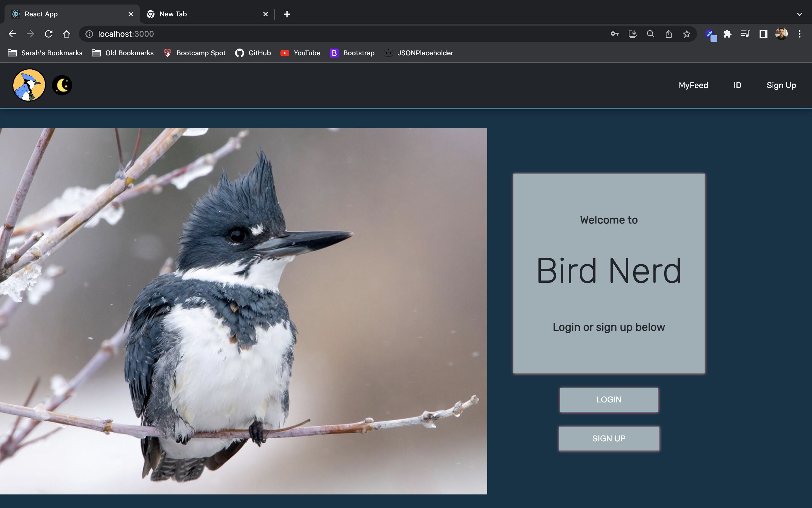This screenshot has width=812, height=508.
Task: Switch to the React App tab
Action: coord(72,14)
